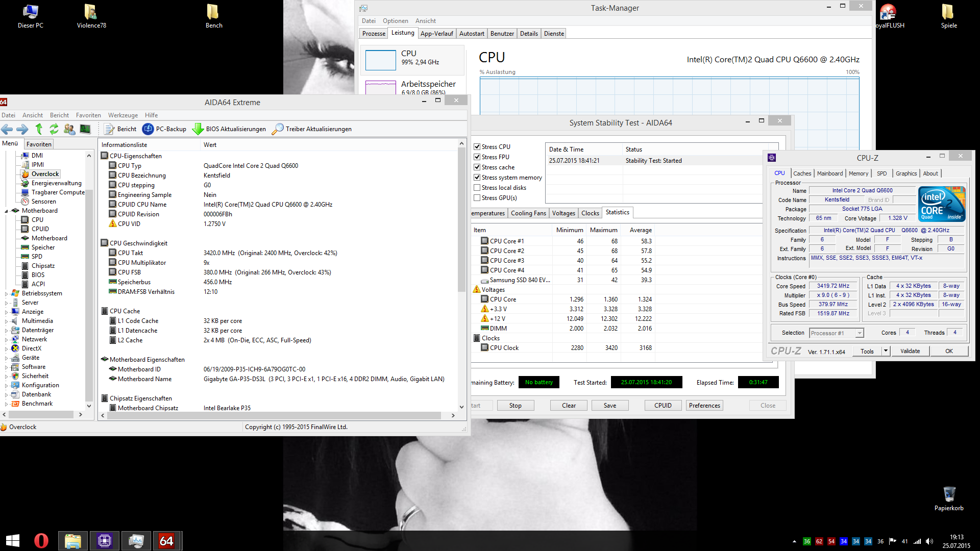Click the monitor diagnostics icon in AIDA64 toolbar
The height and width of the screenshot is (551, 980).
85,129
